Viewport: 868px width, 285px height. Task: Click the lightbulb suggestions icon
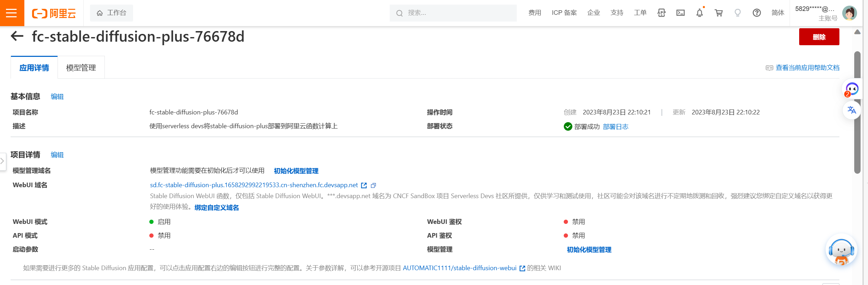coord(738,13)
